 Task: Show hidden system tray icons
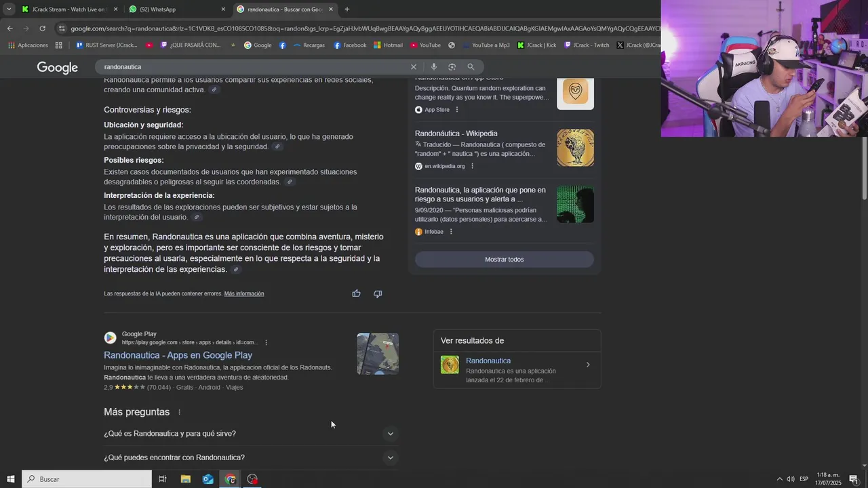779,479
